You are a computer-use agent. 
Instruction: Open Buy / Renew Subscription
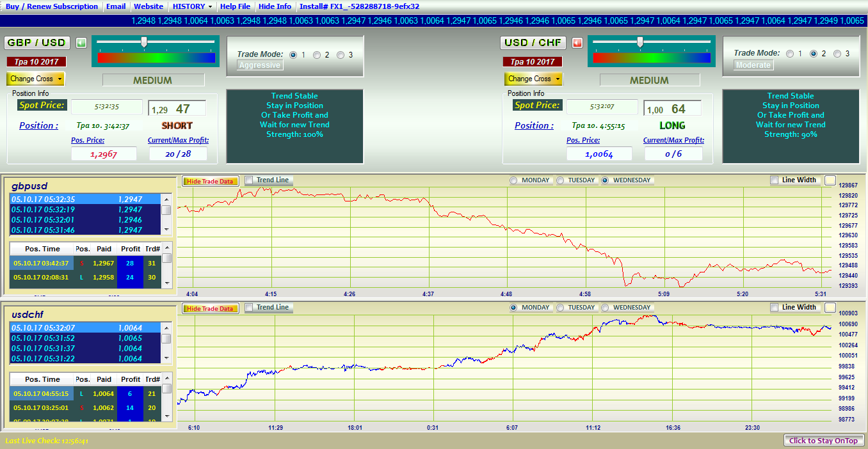52,6
